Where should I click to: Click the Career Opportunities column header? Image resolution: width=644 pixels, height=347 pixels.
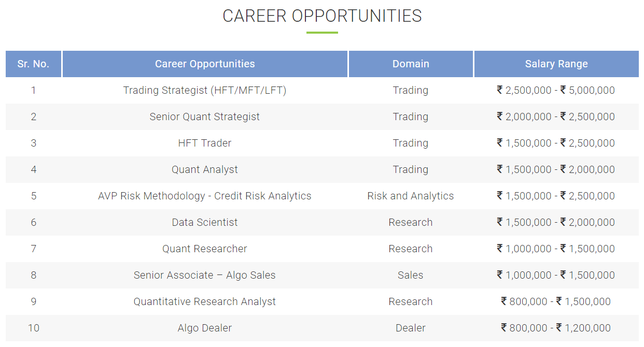pyautogui.click(x=205, y=64)
